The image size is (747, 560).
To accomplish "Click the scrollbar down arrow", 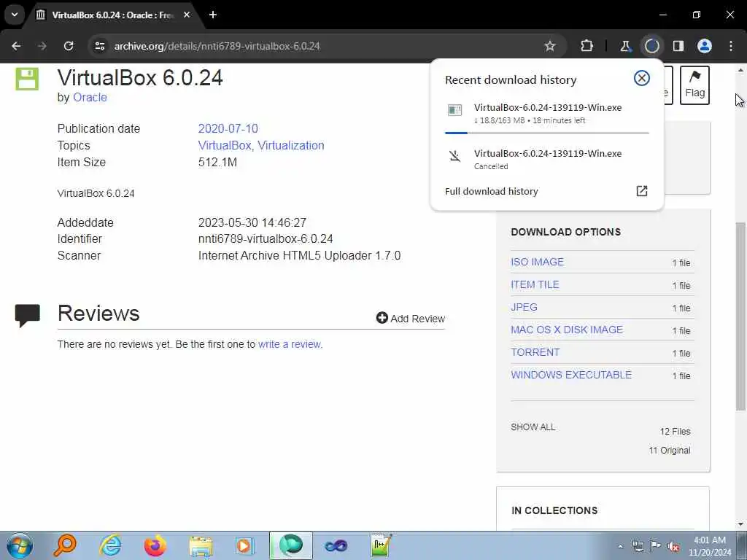I will 741,524.
